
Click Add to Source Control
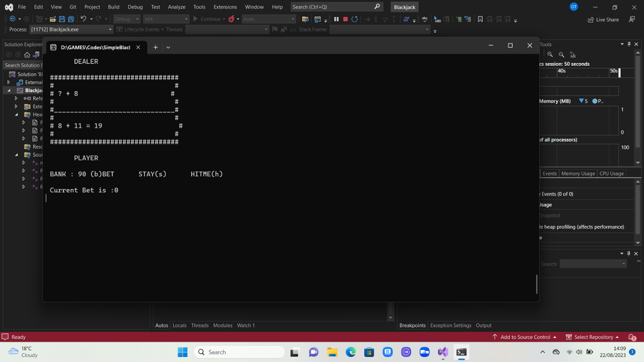[x=525, y=337]
